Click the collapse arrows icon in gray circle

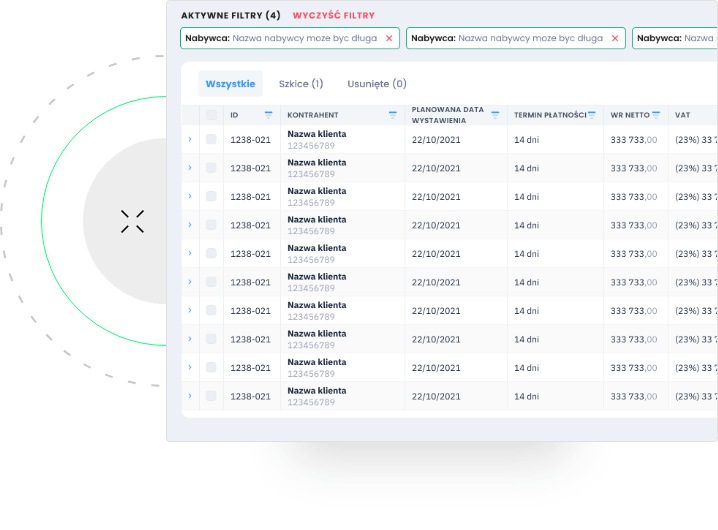(x=132, y=221)
